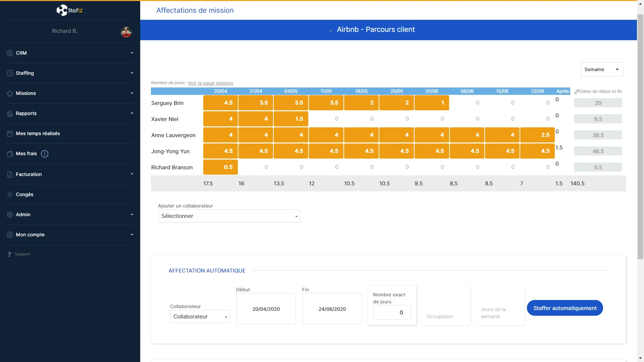The image size is (644, 362).
Task: Open the Mon compte menu
Action: [70, 235]
